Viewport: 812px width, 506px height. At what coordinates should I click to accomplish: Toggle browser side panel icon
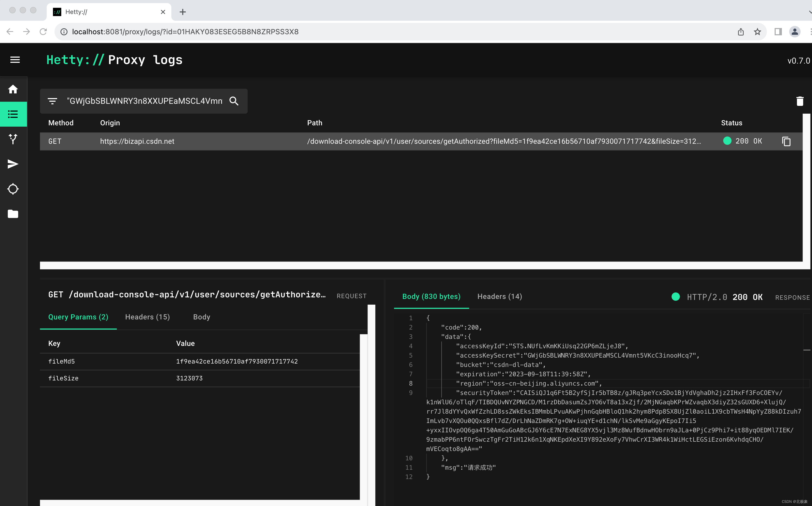(x=778, y=32)
